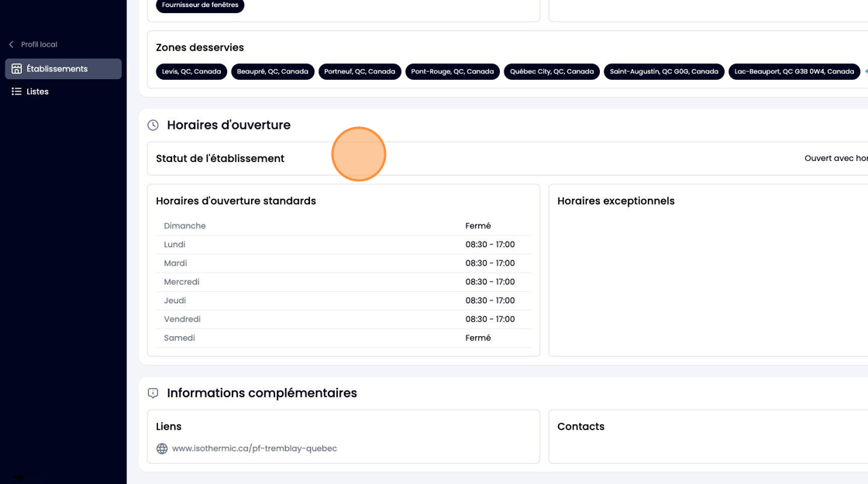Click the Ouvert avec horaires status value
This screenshot has height=484, width=868.
pyautogui.click(x=836, y=159)
